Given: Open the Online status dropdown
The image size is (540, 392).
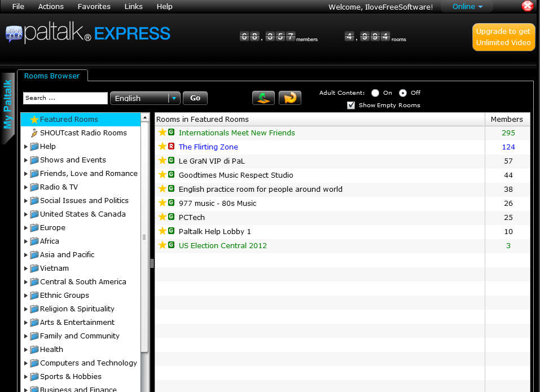Looking at the screenshot, I should point(467,7).
